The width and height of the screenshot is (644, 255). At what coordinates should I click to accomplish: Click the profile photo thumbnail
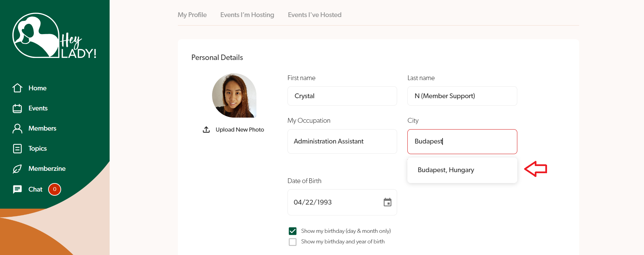[234, 95]
